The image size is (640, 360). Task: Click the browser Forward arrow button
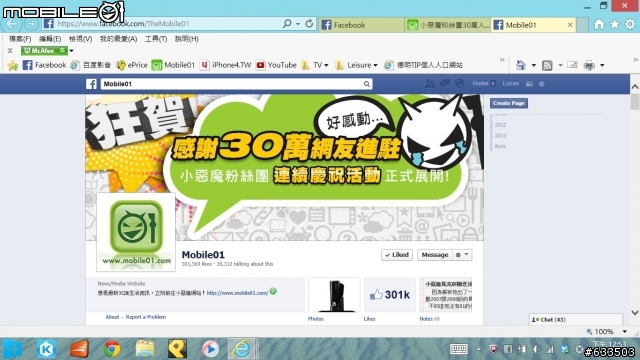tap(30, 24)
